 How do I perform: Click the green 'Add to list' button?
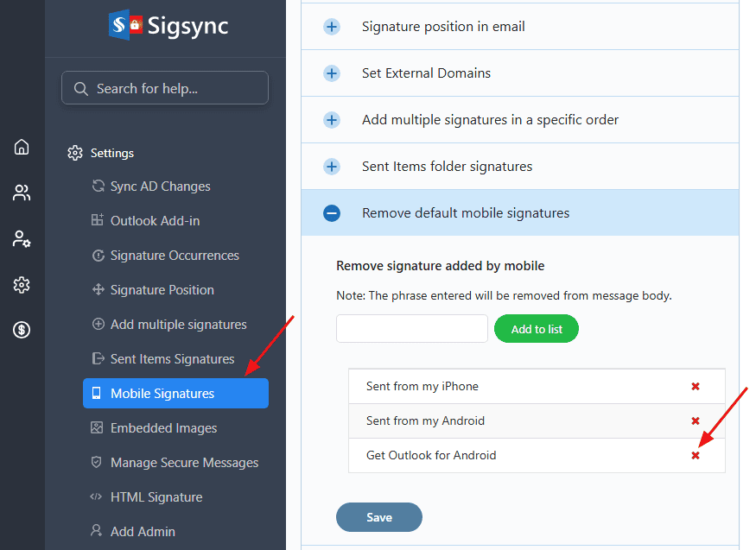536,329
